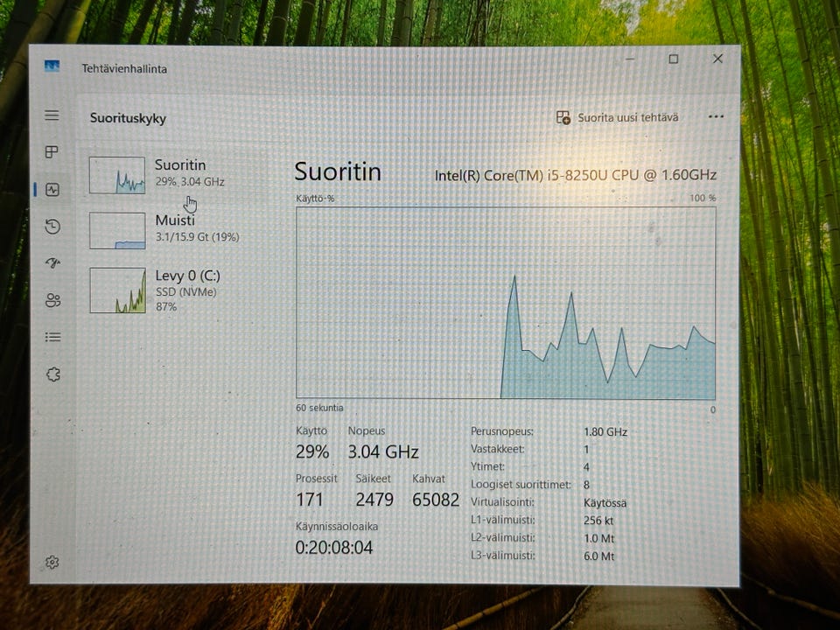Select the Suoritin performance item
This screenshot has width=840, height=630.
coord(179,175)
